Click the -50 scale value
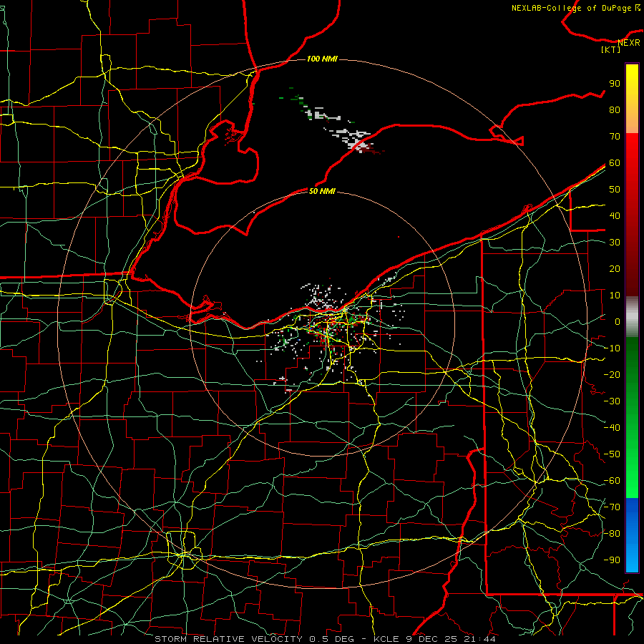The width and height of the screenshot is (644, 644). tap(612, 454)
